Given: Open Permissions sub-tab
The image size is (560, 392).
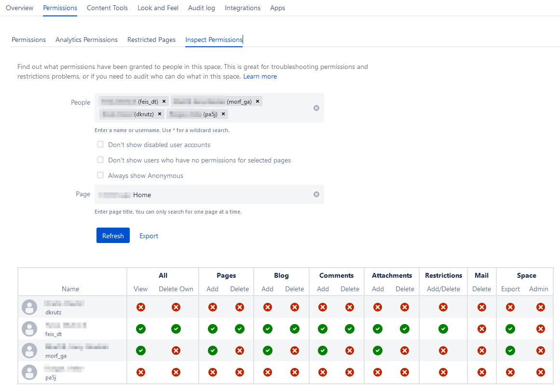Looking at the screenshot, I should [28, 40].
